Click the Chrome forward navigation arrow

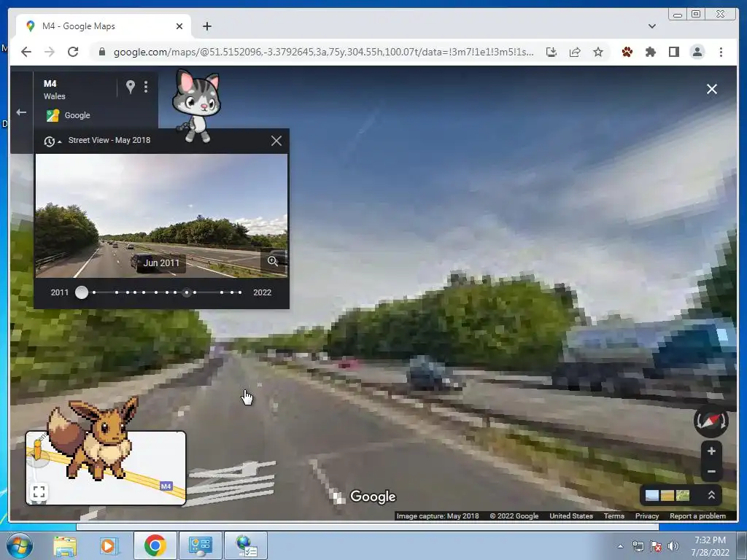pos(50,52)
